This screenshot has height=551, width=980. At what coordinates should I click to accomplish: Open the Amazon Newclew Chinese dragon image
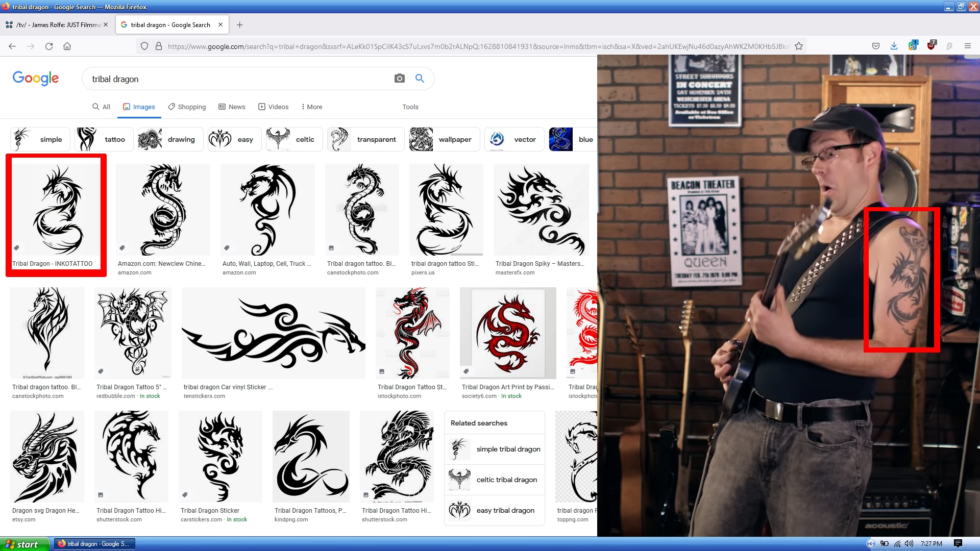pyautogui.click(x=163, y=210)
